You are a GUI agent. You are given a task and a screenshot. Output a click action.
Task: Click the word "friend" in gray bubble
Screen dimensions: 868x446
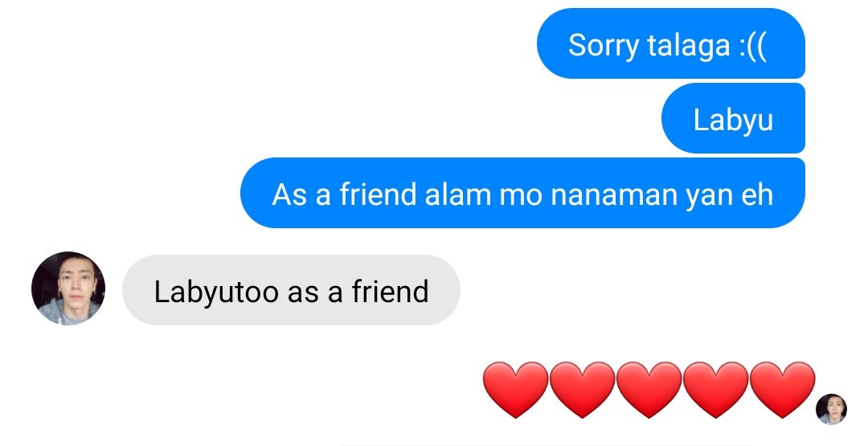[x=391, y=291]
